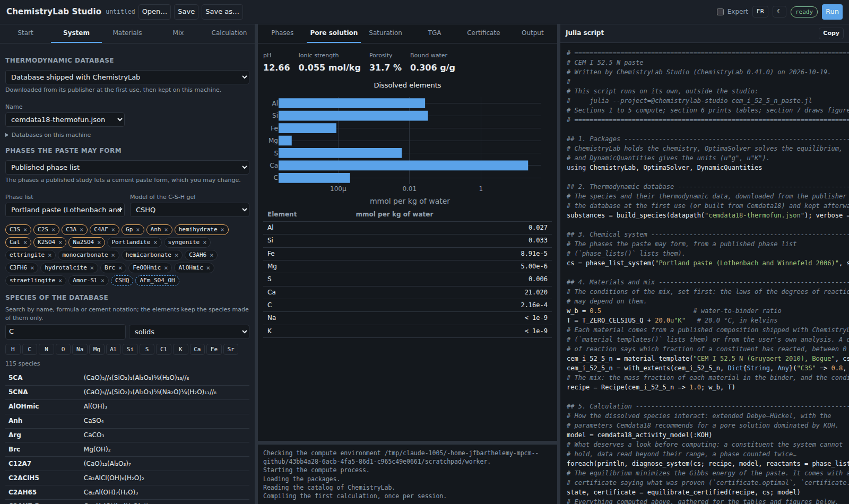The image size is (849, 504).
Task: Remove the C3AH6 phase chip
Action: [212, 255]
